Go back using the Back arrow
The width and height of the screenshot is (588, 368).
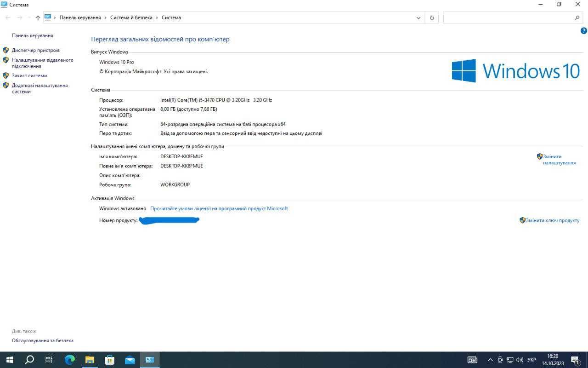point(8,17)
